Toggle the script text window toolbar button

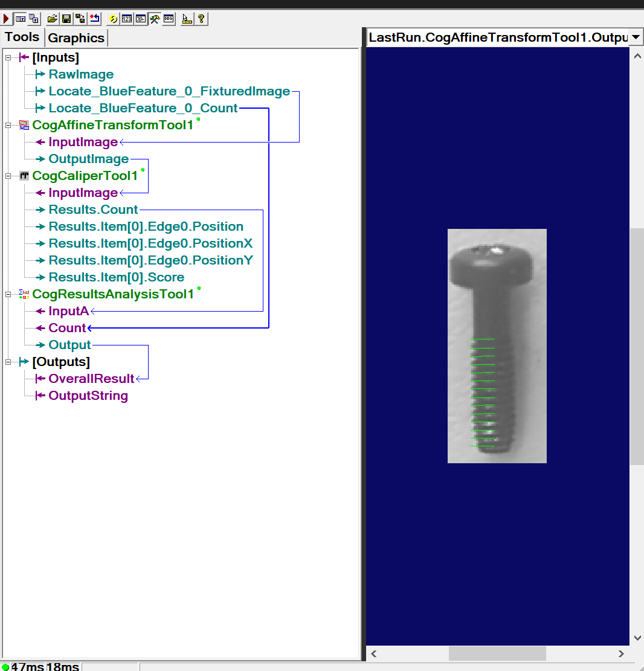tap(140, 19)
